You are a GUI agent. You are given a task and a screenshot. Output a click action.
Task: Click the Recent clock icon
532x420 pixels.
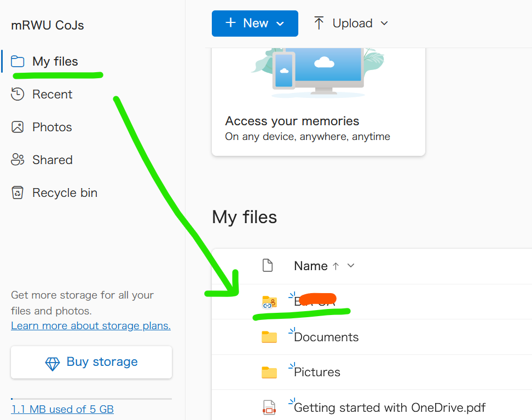(x=18, y=94)
